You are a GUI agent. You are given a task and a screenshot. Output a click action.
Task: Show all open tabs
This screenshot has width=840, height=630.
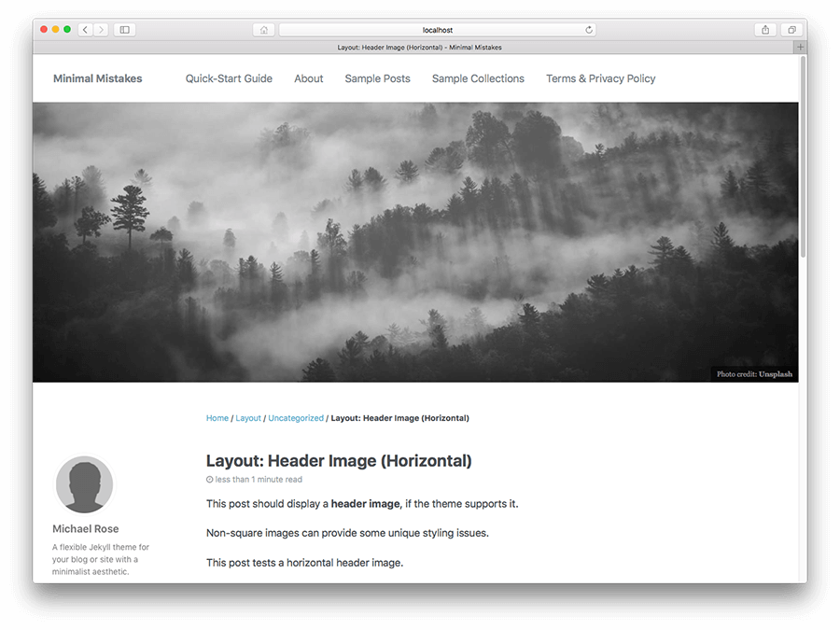pos(791,29)
